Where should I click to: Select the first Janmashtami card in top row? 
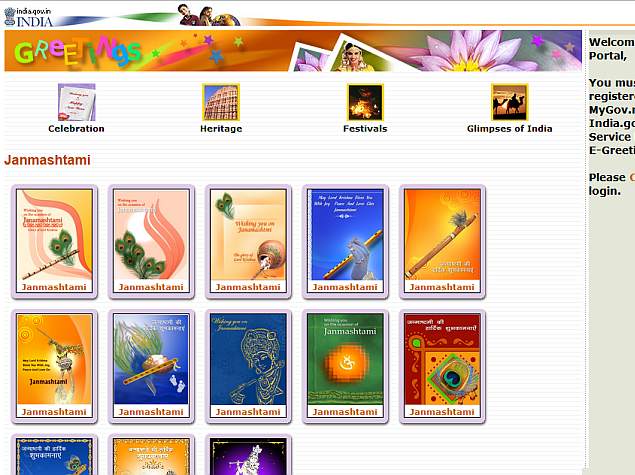pyautogui.click(x=54, y=240)
